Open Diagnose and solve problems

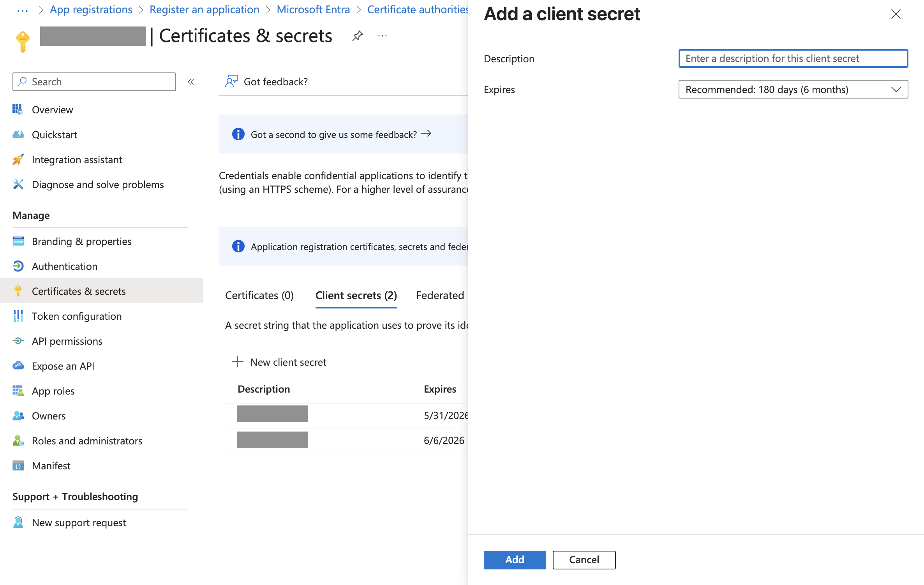[x=98, y=184]
